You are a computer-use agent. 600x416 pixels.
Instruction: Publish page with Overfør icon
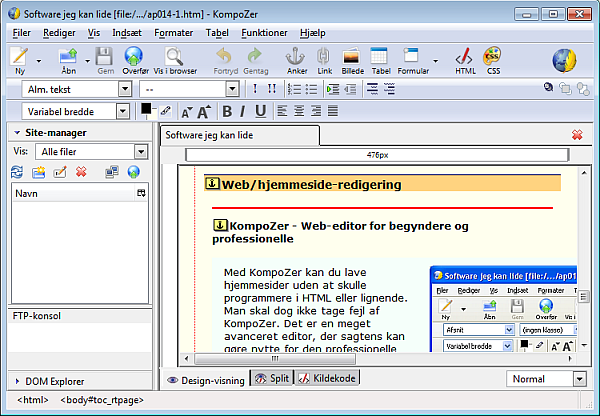[x=135, y=60]
